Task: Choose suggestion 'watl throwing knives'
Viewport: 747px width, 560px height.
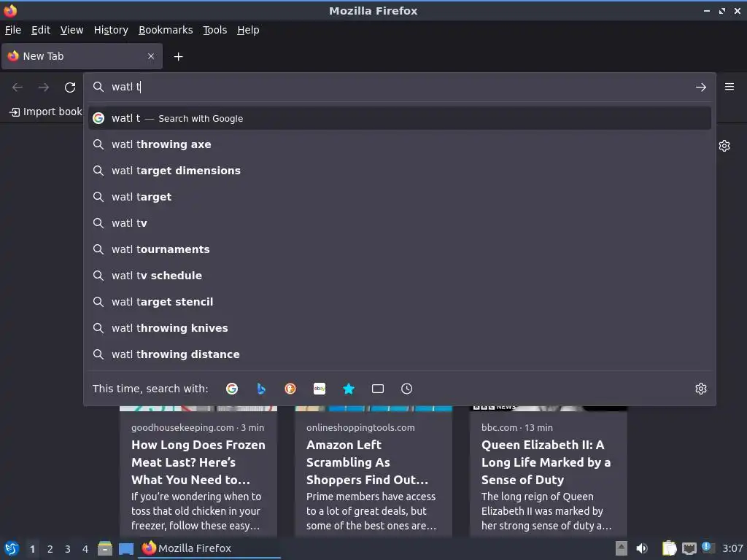Action: point(400,327)
